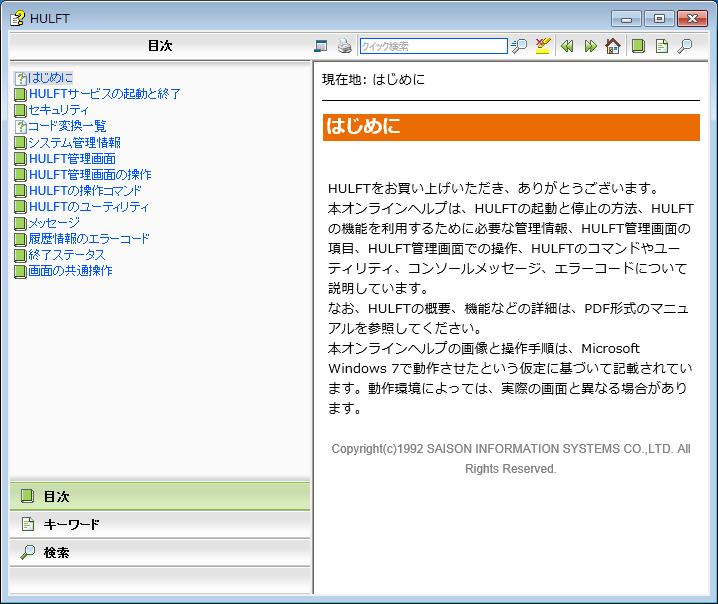Click the printer icon in toolbar

click(x=344, y=46)
